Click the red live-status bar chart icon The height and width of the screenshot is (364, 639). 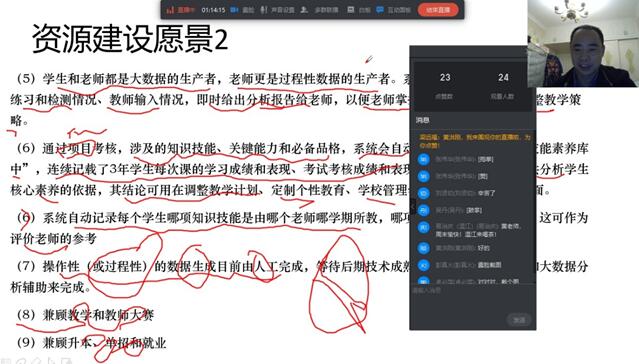click(170, 10)
